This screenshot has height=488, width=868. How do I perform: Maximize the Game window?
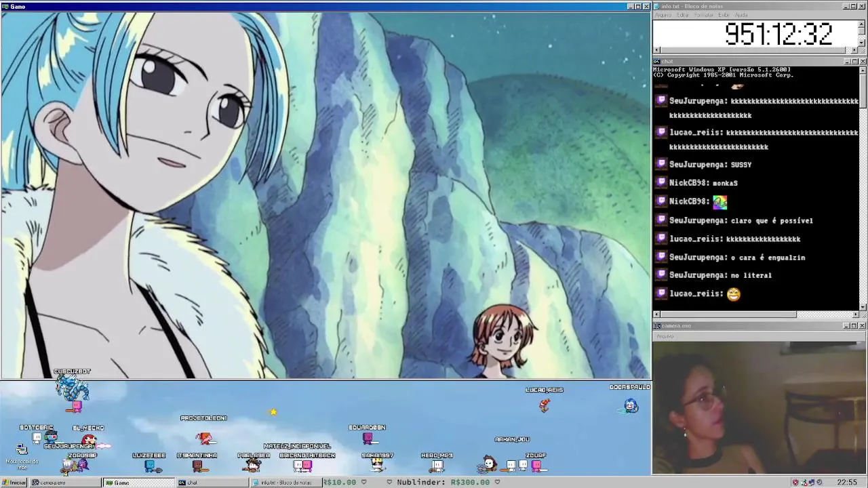point(638,6)
